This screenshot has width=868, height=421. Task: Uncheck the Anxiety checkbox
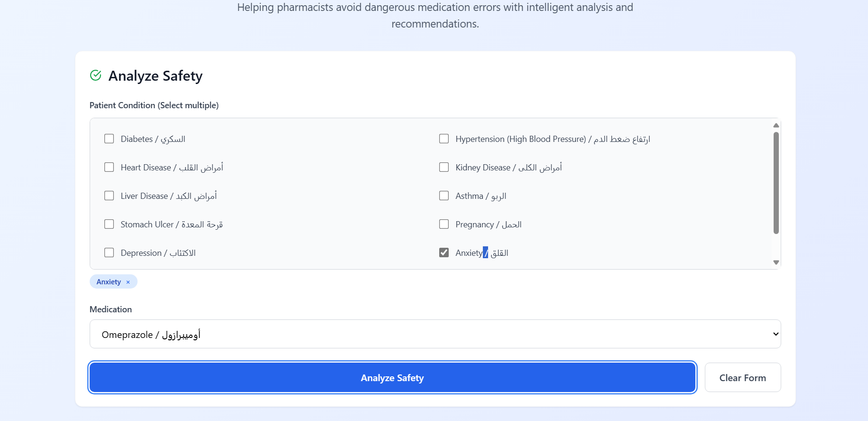(x=444, y=253)
